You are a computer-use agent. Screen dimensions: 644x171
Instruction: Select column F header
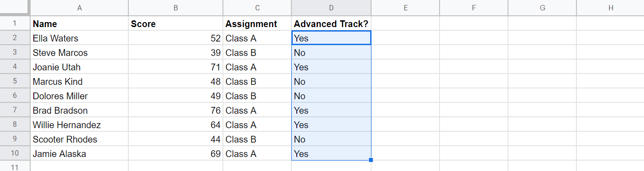474,8
